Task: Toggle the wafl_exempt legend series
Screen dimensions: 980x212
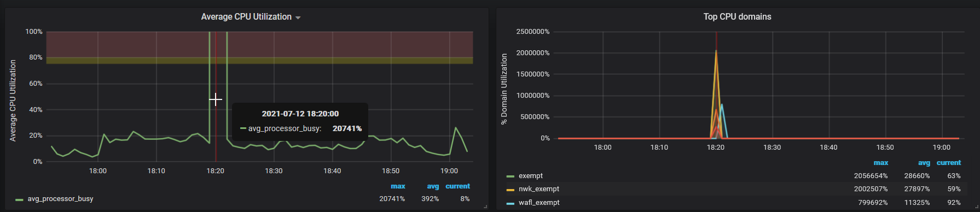Action: pyautogui.click(x=539, y=203)
